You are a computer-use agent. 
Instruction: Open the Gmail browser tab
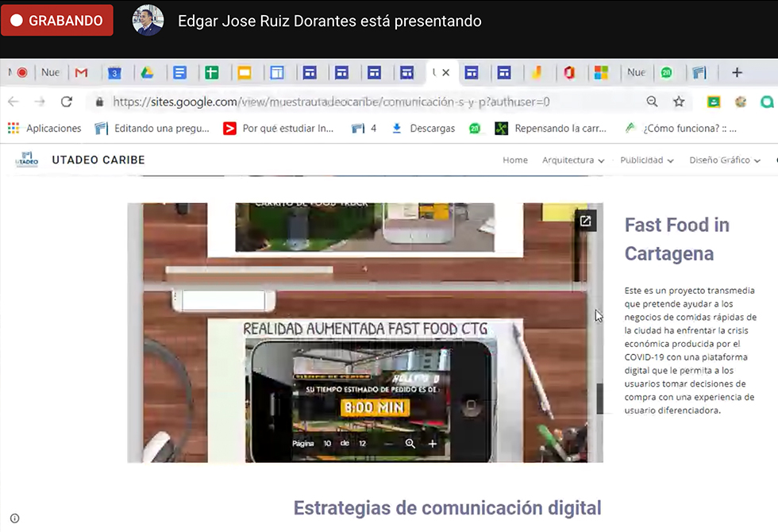point(81,73)
